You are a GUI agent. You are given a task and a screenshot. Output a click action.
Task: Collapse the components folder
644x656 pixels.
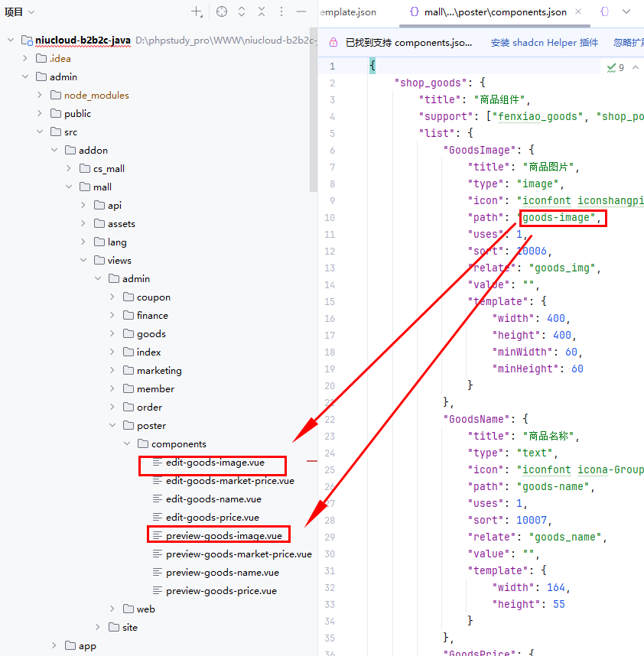click(127, 444)
